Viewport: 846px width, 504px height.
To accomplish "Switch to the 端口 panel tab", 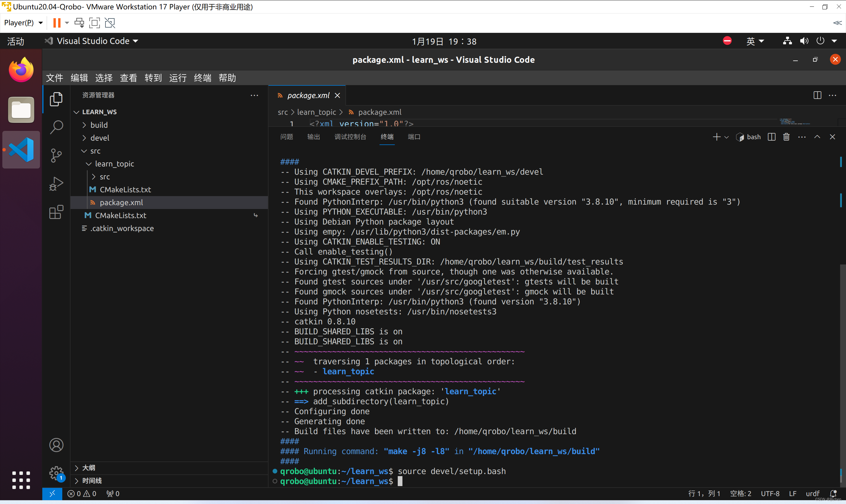I will pyautogui.click(x=414, y=137).
